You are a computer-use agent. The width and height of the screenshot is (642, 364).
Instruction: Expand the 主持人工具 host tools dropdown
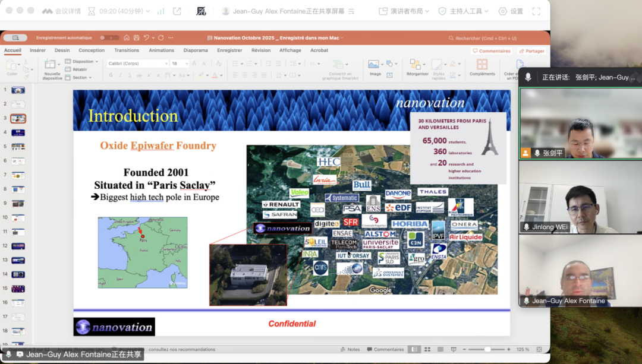pos(464,11)
